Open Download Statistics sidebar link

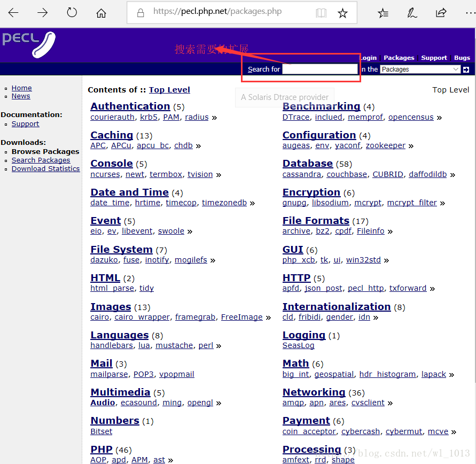tap(45, 168)
